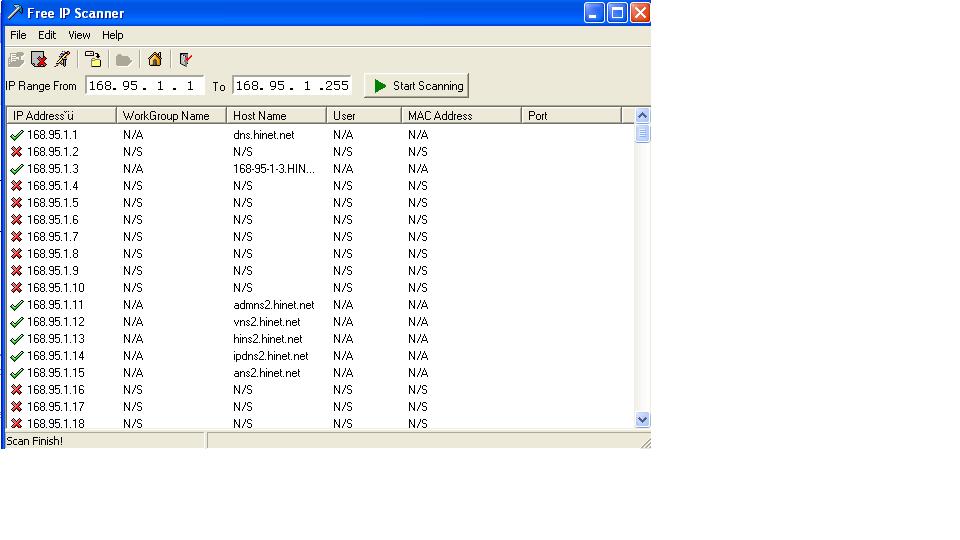Click the home icon in toolbar
Image resolution: width=960 pixels, height=540 pixels.
tap(154, 60)
